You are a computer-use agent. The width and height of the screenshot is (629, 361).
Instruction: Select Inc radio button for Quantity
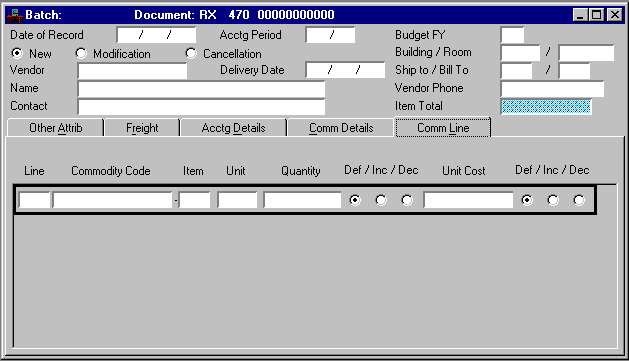click(x=381, y=200)
